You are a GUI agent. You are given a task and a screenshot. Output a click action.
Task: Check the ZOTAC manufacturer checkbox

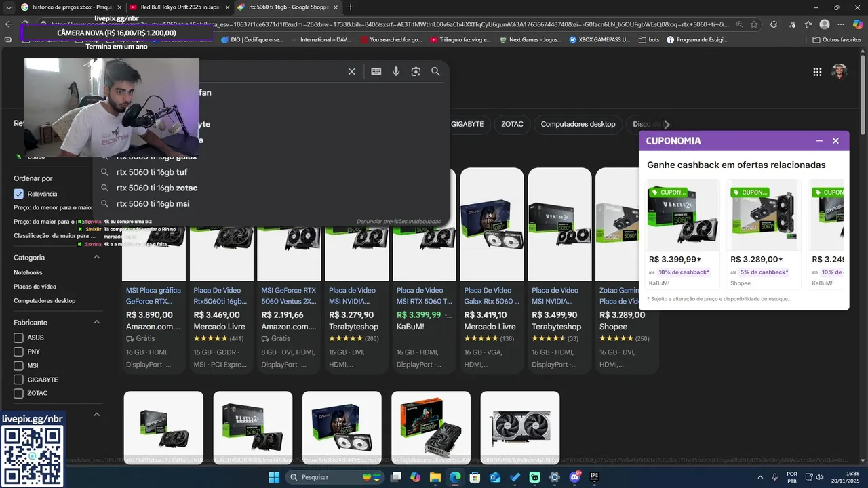click(x=18, y=393)
